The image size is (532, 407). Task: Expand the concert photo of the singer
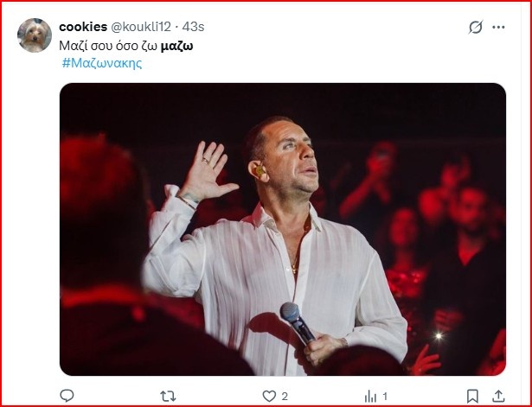click(x=282, y=229)
